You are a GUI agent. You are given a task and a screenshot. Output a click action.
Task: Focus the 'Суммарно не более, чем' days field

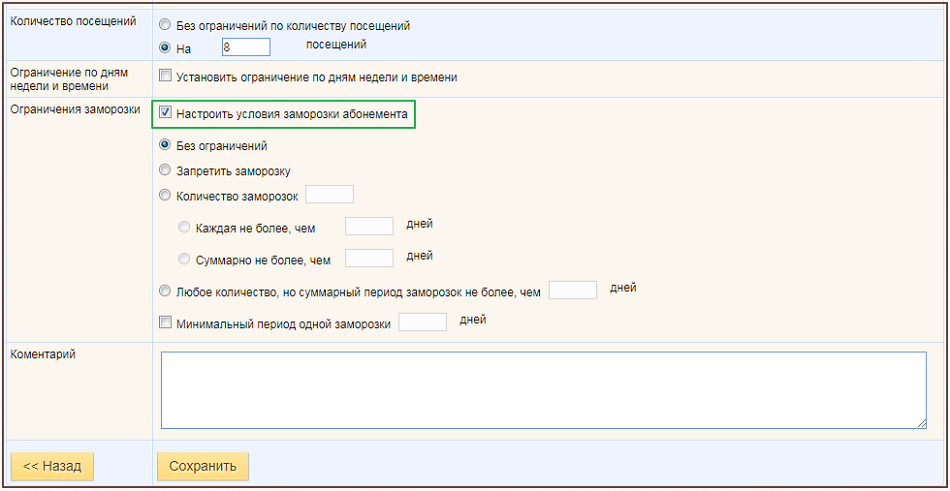coord(369,258)
